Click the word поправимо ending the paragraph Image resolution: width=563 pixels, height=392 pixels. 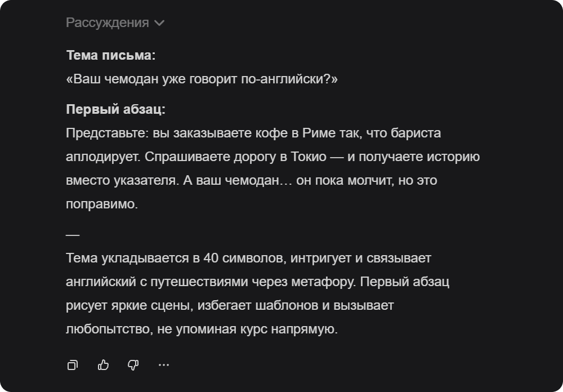point(101,204)
